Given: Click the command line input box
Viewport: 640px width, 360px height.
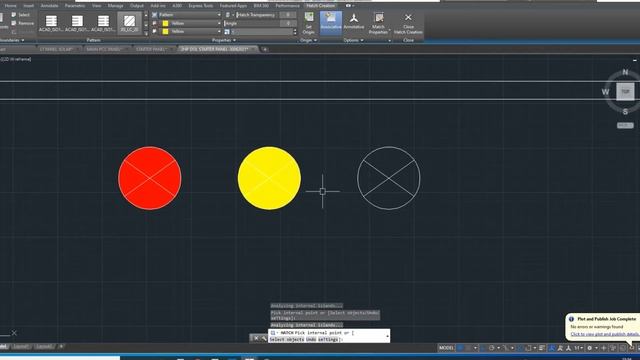Looking at the screenshot, I should tap(329, 336).
